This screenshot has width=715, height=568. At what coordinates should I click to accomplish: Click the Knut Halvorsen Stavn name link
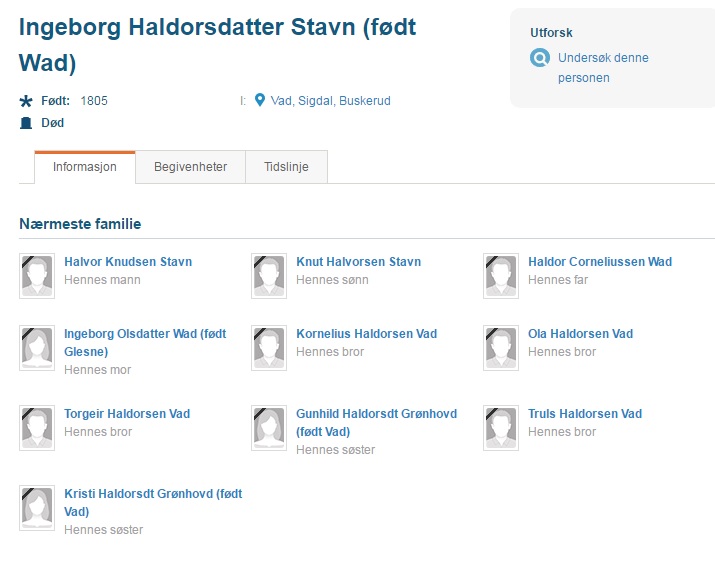click(358, 262)
